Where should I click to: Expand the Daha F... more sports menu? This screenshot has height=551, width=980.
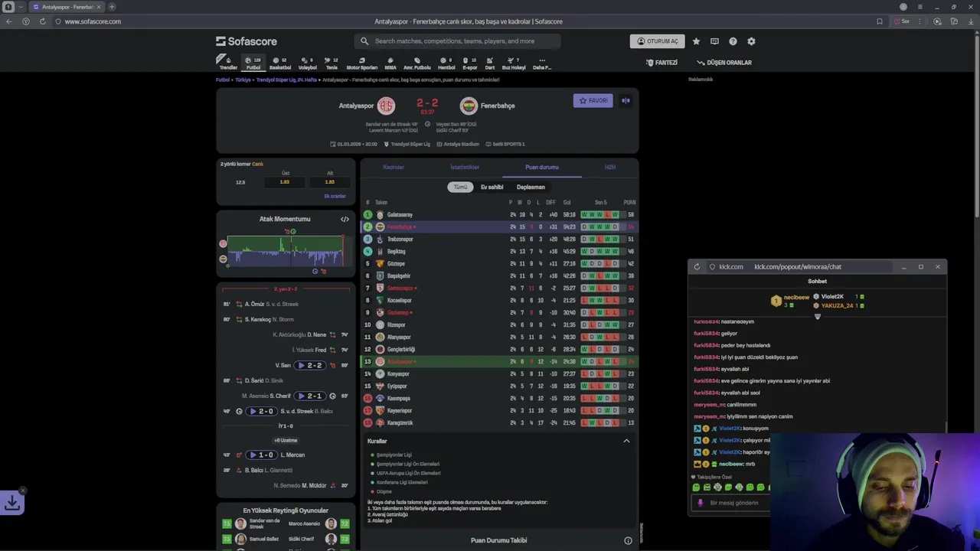[542, 63]
